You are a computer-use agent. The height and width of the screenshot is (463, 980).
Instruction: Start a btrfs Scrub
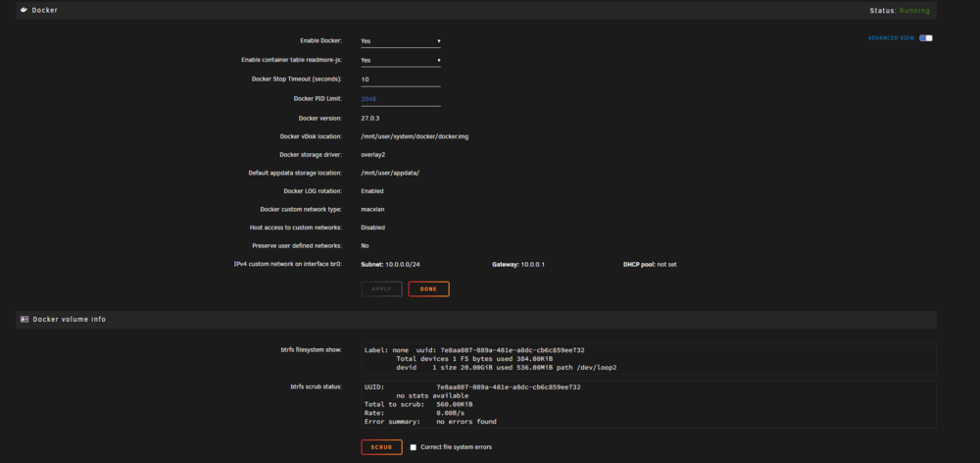click(x=382, y=447)
